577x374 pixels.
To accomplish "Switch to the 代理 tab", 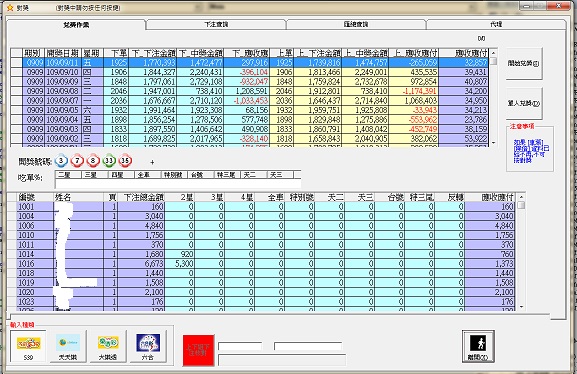I will coord(496,24).
